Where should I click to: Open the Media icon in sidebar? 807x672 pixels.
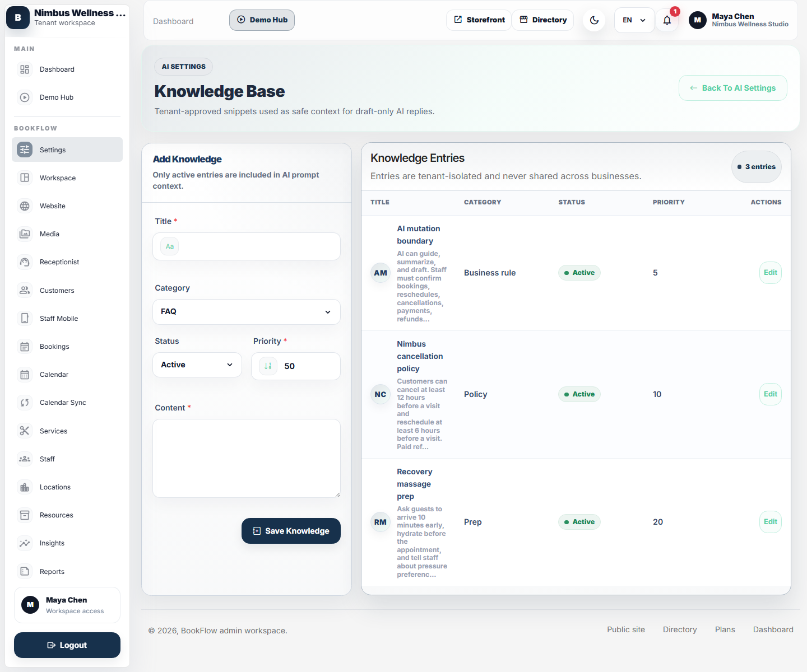coord(25,234)
